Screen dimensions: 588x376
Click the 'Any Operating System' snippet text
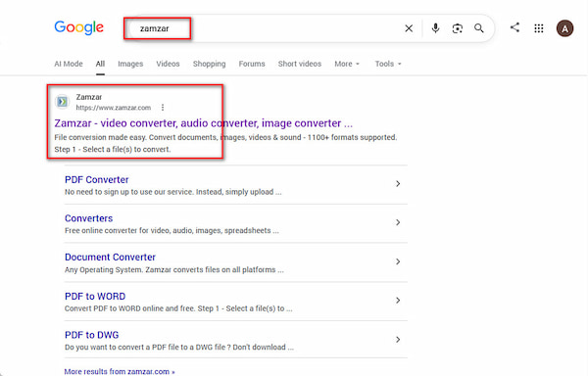(174, 269)
